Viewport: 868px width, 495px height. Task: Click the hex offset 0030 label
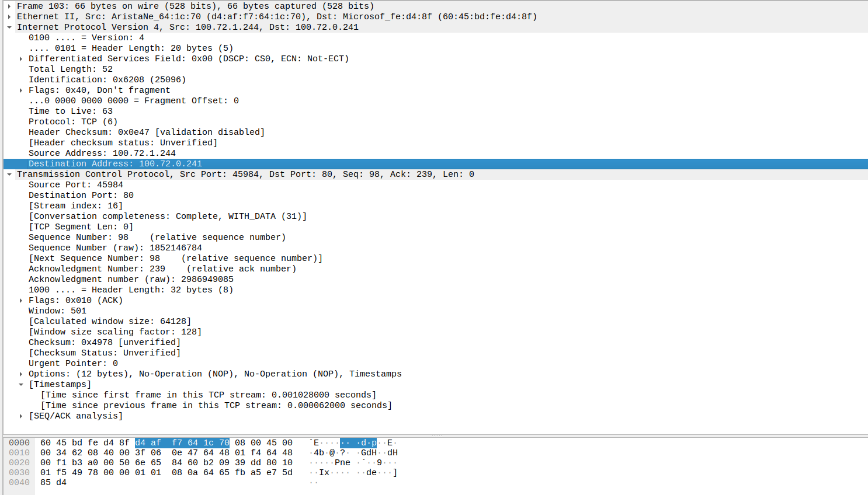pos(19,472)
